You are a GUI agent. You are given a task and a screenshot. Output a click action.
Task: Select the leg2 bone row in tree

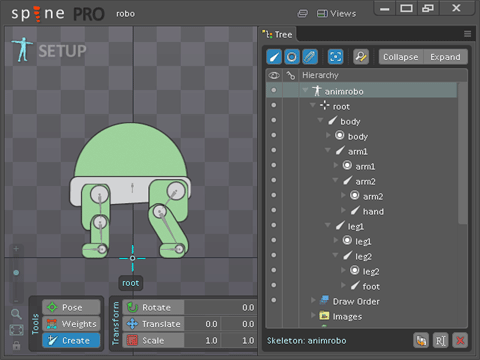pyautogui.click(x=362, y=256)
